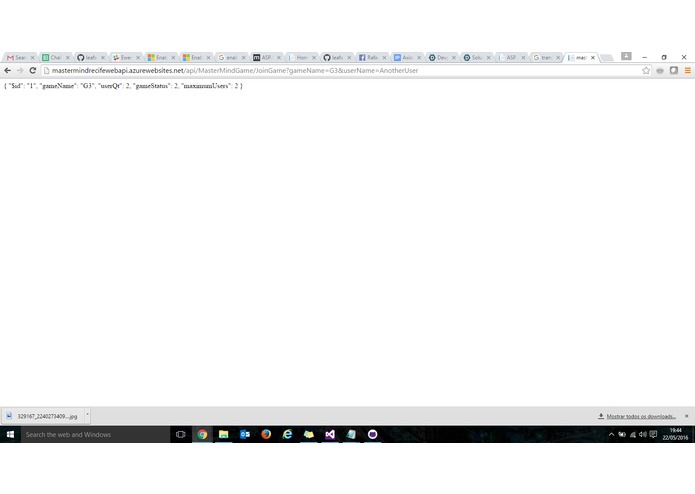Click the 'Mostrar todos os downloads' link

(x=641, y=416)
